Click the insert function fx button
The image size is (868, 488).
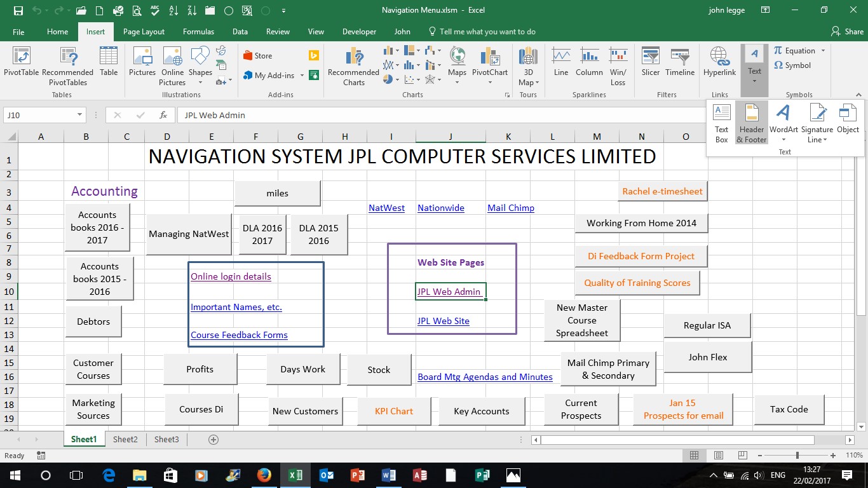[x=163, y=115]
